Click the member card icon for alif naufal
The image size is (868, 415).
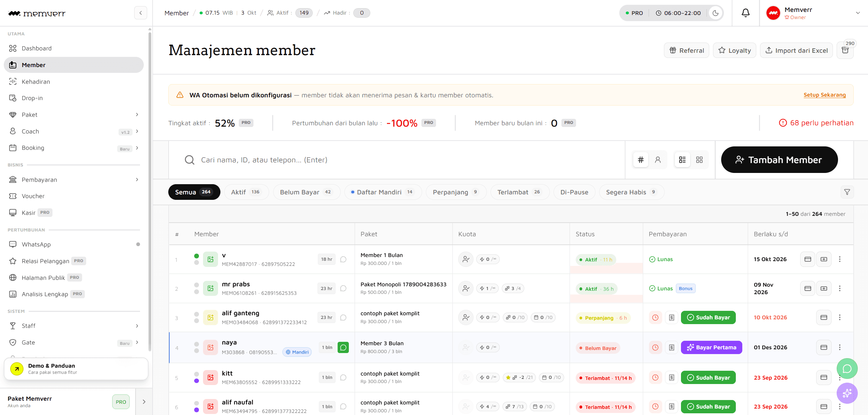click(824, 406)
